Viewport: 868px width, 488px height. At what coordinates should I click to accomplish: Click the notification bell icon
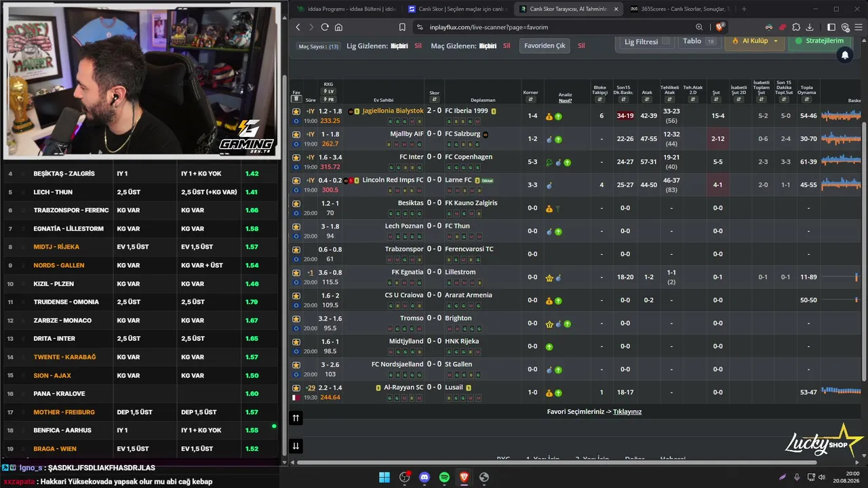(x=845, y=55)
